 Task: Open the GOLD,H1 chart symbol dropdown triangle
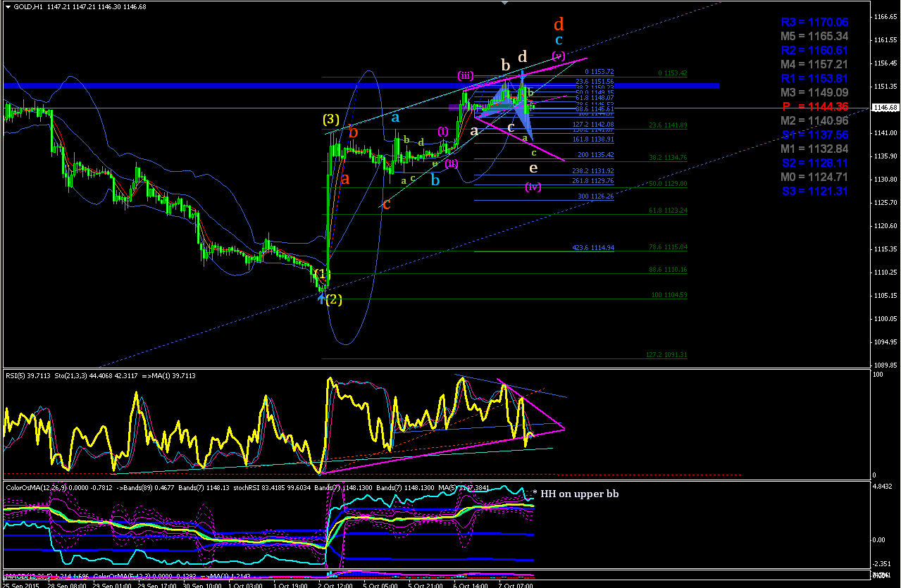pyautogui.click(x=8, y=7)
